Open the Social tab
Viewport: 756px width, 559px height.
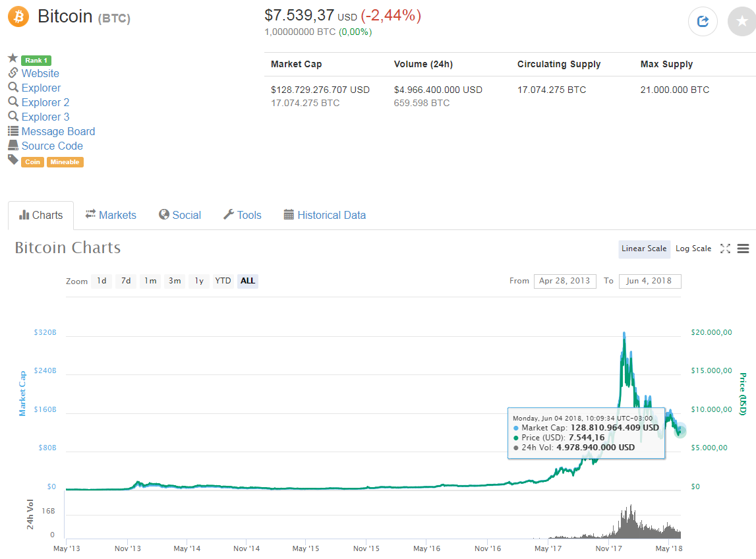[x=180, y=215]
